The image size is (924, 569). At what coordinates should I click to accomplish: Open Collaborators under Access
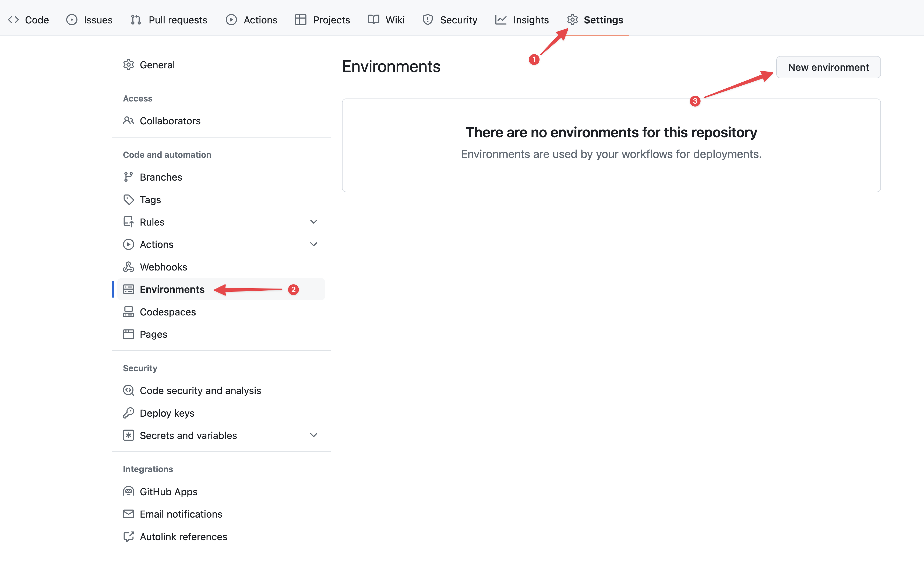coord(170,121)
